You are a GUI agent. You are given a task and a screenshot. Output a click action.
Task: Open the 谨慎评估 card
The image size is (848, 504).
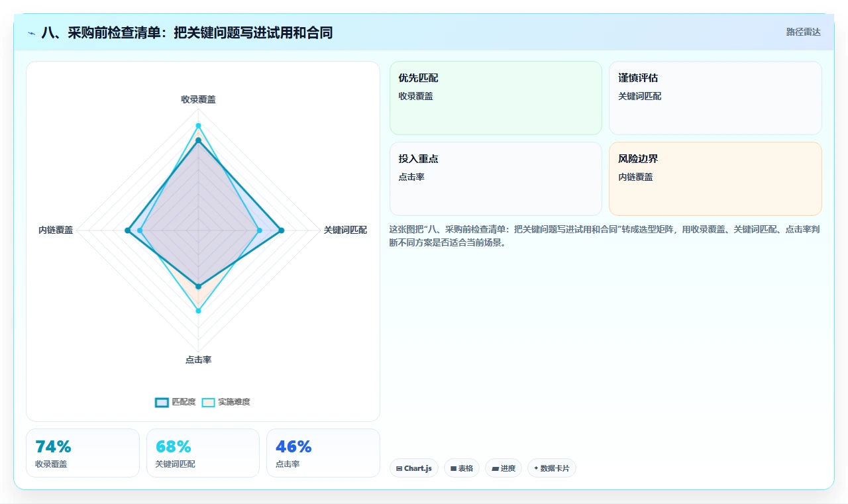point(715,98)
